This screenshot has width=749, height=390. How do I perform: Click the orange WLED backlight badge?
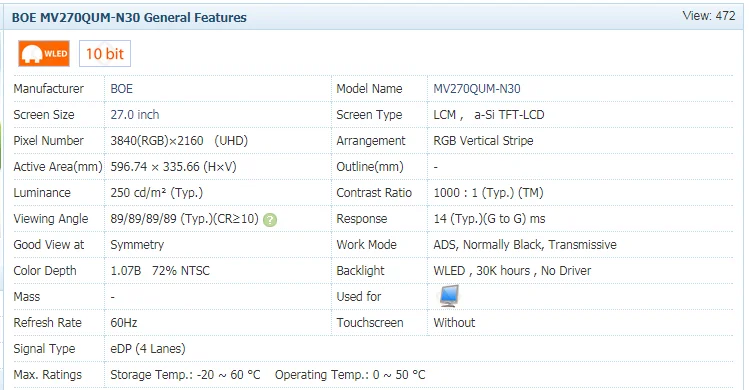point(44,54)
